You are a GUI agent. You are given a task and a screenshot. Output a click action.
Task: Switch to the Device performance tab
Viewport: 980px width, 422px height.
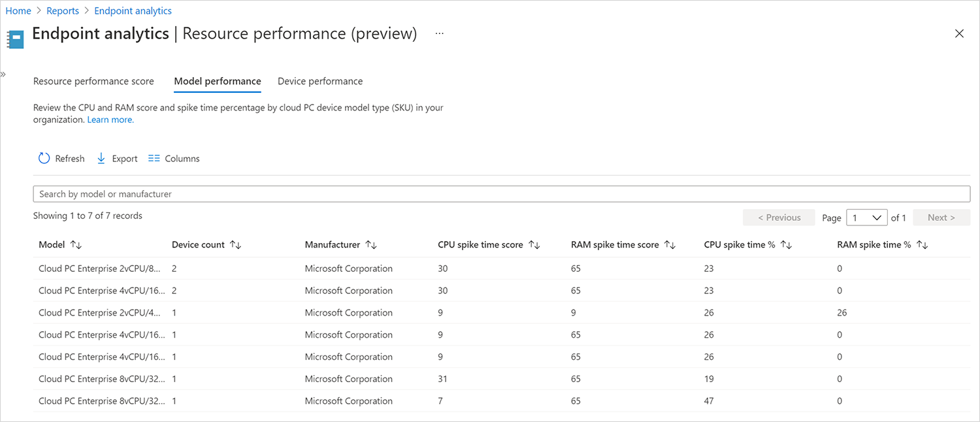(320, 80)
